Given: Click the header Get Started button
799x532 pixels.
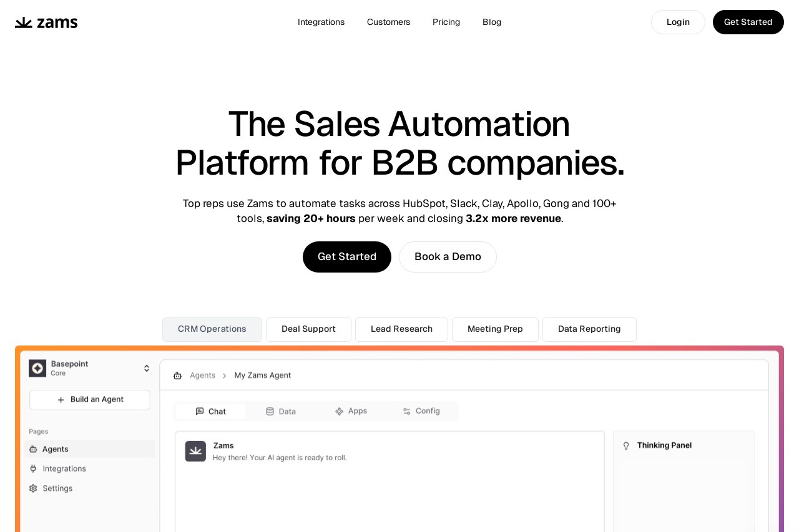Looking at the screenshot, I should [748, 22].
